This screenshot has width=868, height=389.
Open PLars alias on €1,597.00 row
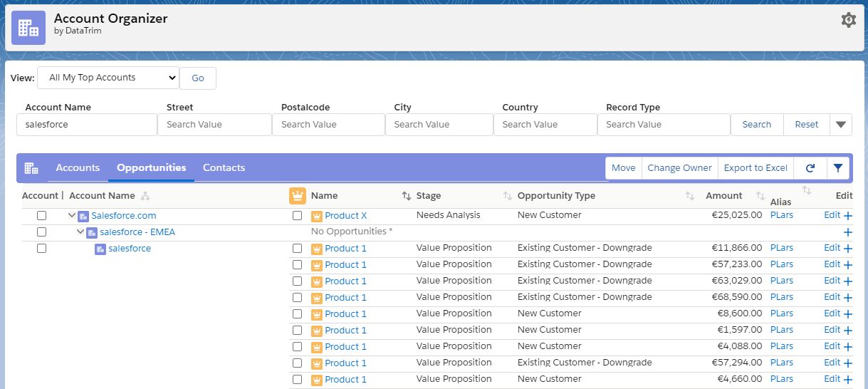coord(782,330)
